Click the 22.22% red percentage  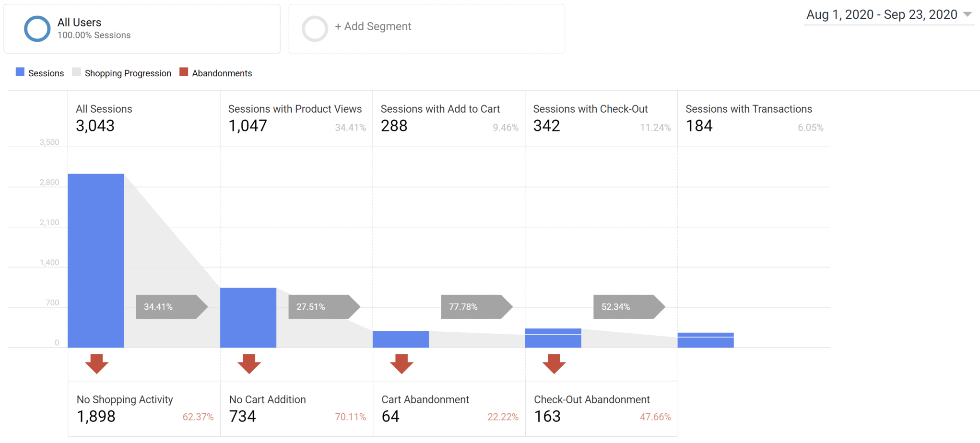click(x=503, y=417)
